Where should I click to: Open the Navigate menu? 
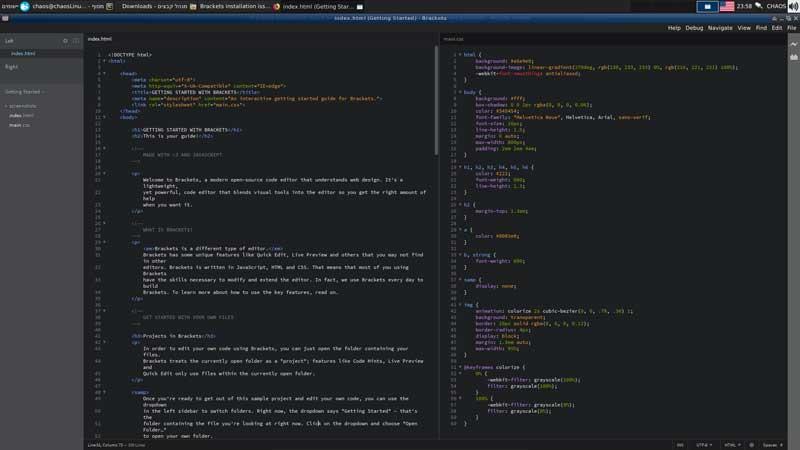[x=720, y=28]
